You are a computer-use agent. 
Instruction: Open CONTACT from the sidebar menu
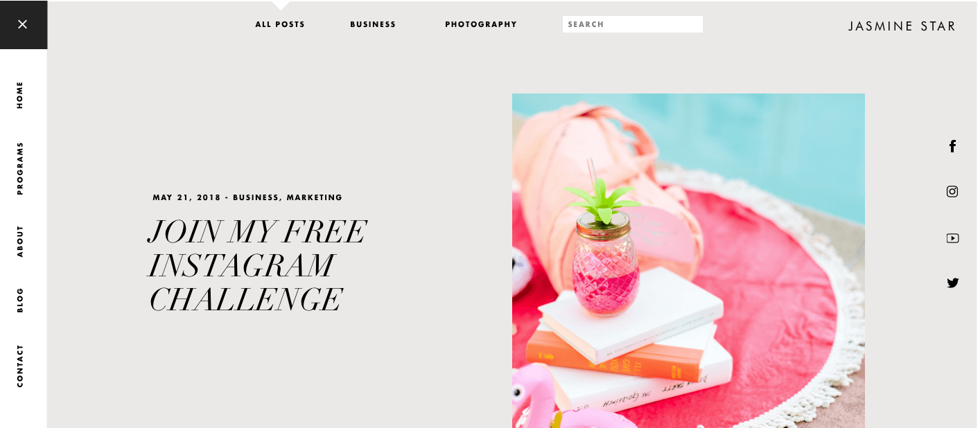(x=20, y=366)
